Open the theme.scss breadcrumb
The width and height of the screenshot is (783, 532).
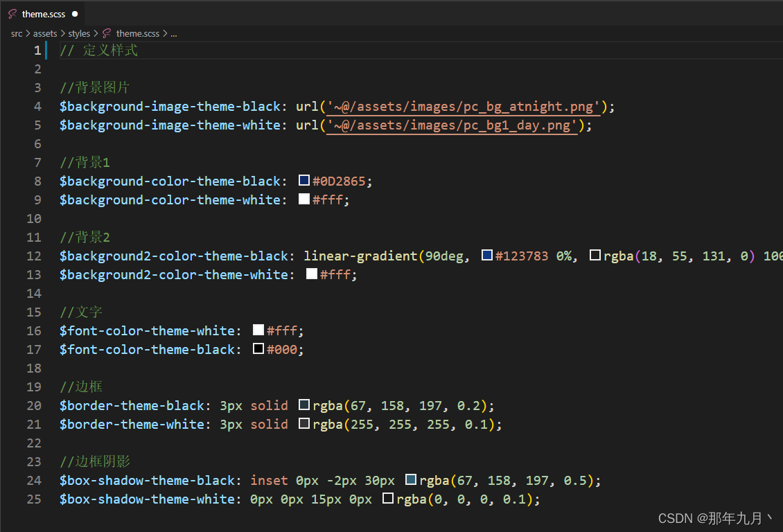[x=138, y=33]
